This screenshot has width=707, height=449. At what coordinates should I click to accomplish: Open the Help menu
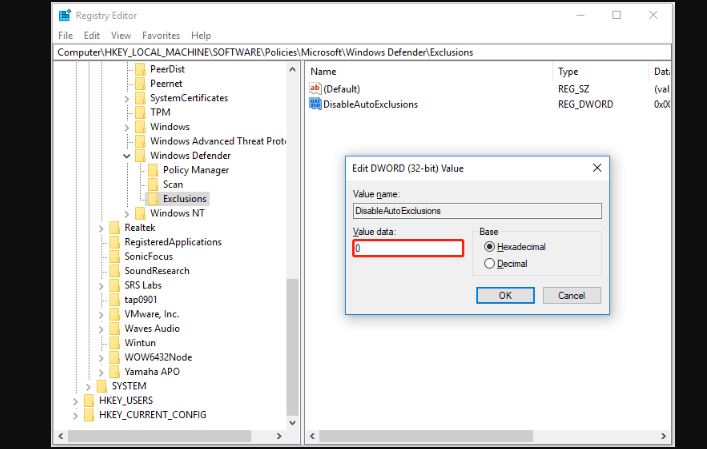coord(201,35)
